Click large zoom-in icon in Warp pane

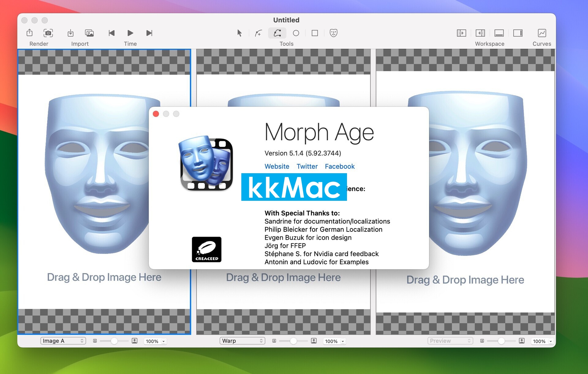[314, 341]
